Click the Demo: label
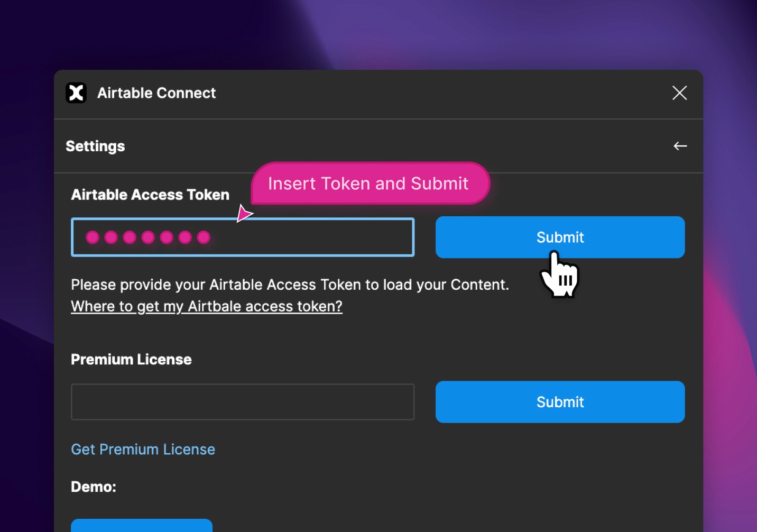This screenshot has width=757, height=532. tap(94, 487)
